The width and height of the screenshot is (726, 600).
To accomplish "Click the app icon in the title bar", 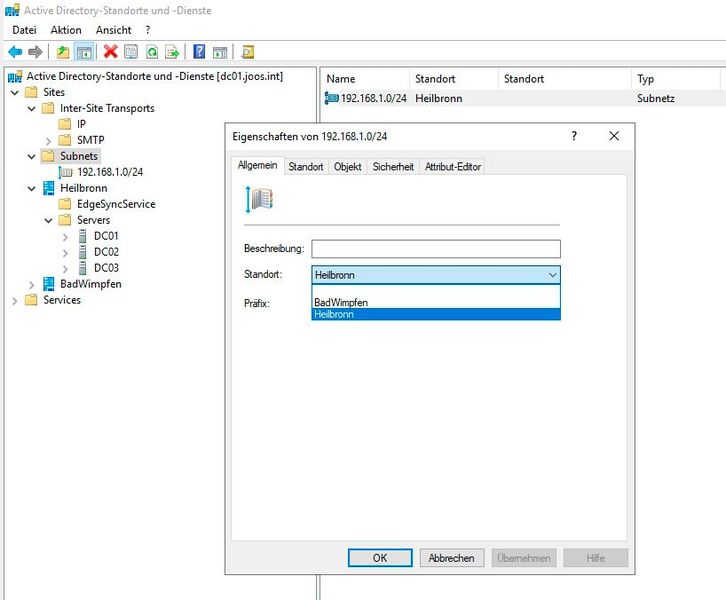I will [x=12, y=10].
